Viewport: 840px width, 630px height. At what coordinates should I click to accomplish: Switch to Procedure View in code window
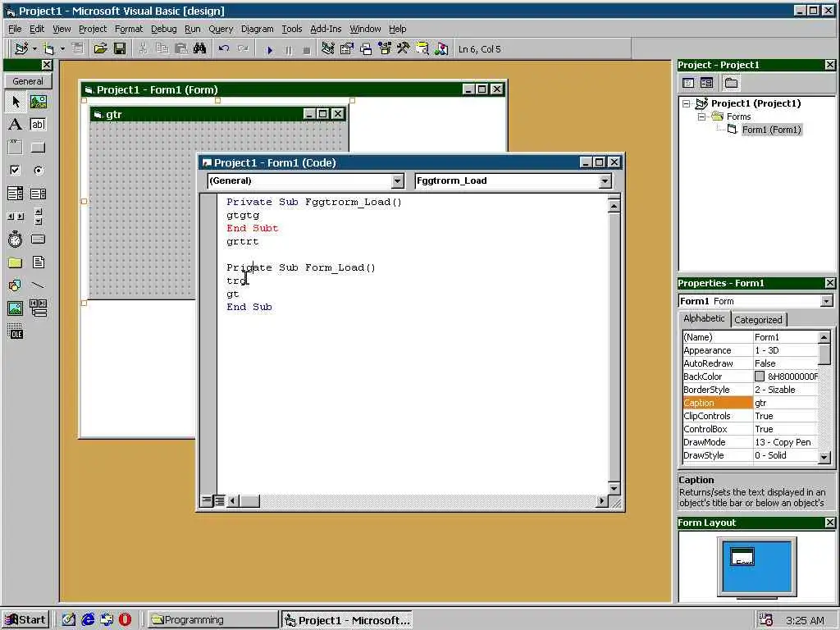[206, 501]
